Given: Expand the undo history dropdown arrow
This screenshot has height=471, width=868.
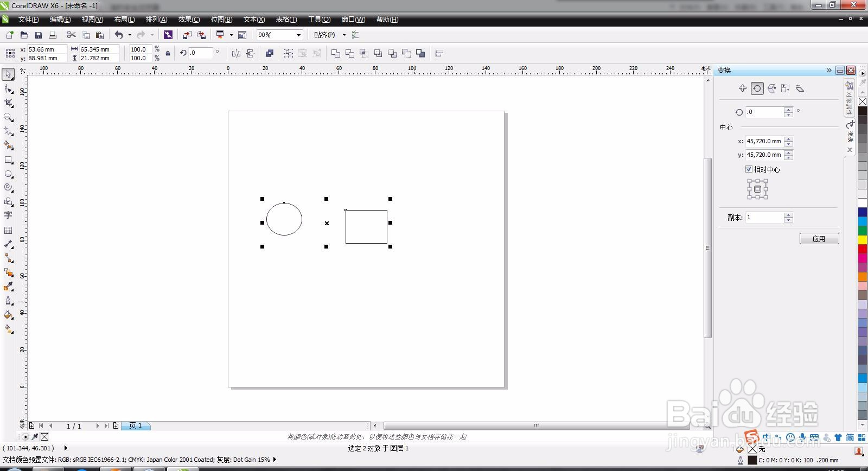Looking at the screenshot, I should click(130, 35).
